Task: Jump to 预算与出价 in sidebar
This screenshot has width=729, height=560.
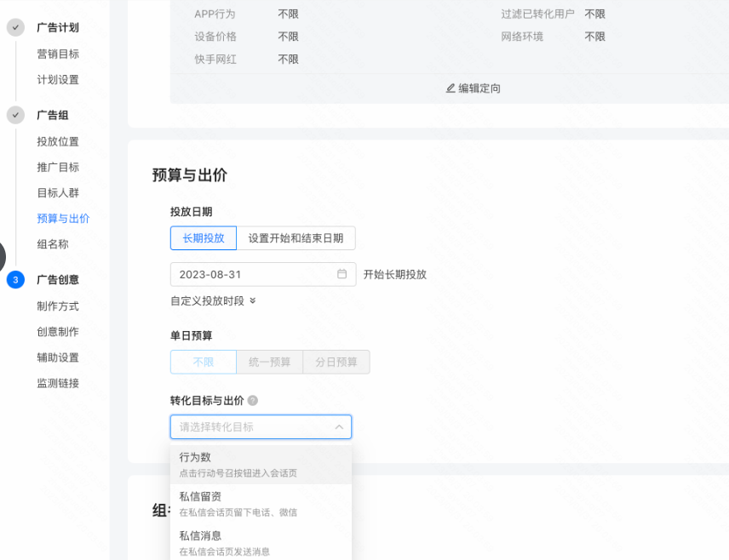Action: [x=63, y=219]
